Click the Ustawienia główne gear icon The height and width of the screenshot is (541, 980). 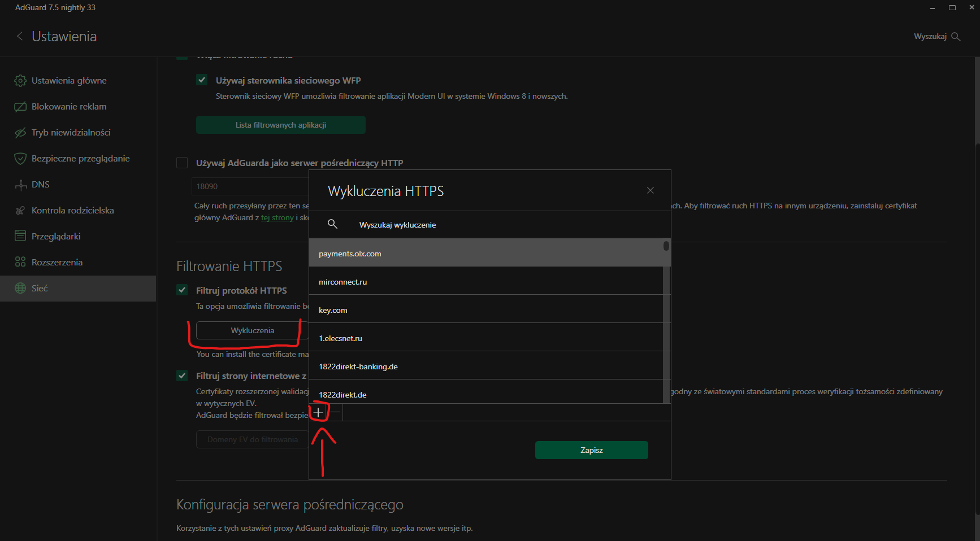[20, 81]
